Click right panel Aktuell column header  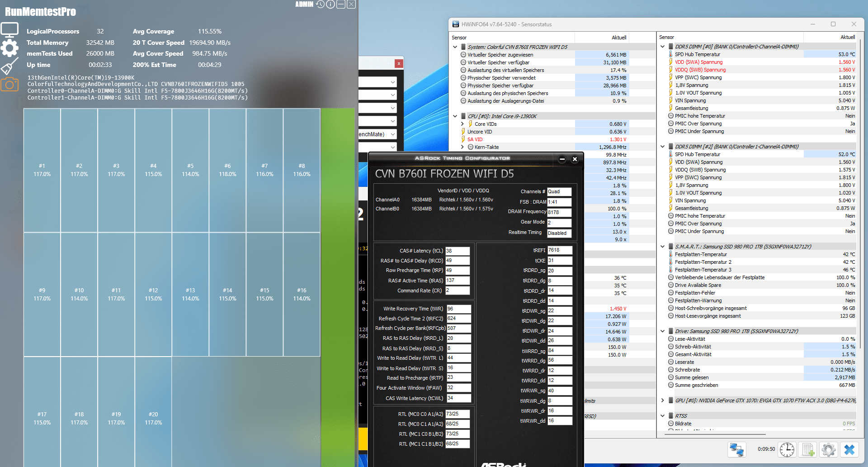coord(830,37)
